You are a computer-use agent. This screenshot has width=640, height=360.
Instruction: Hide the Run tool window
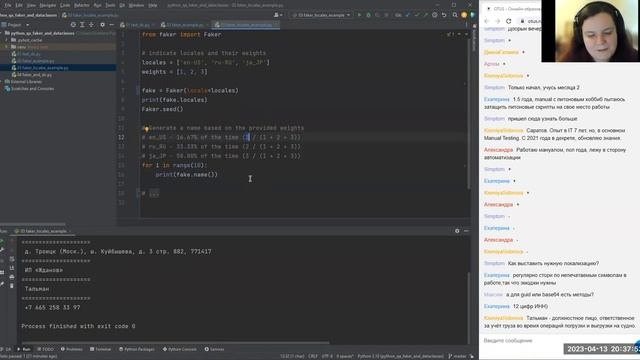466,231
